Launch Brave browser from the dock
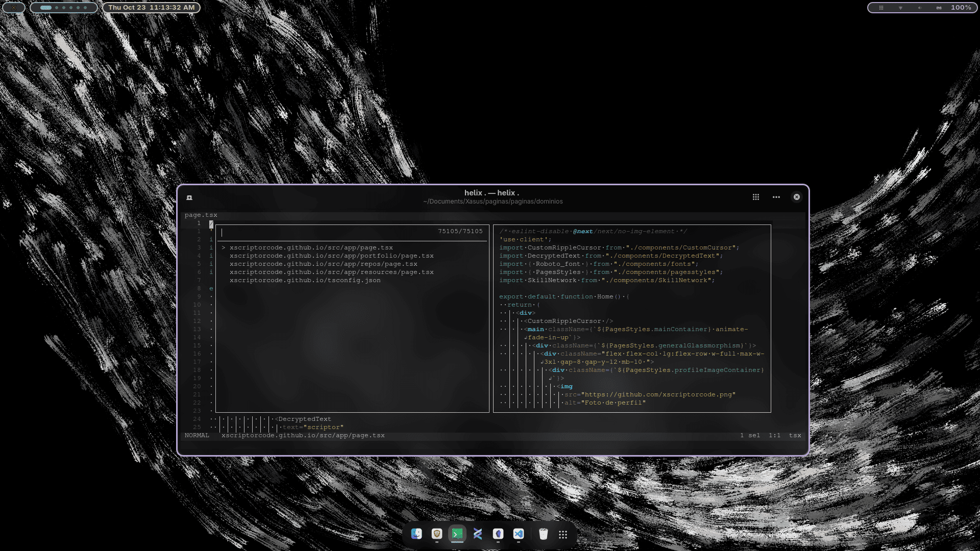The width and height of the screenshot is (980, 551). click(x=436, y=534)
